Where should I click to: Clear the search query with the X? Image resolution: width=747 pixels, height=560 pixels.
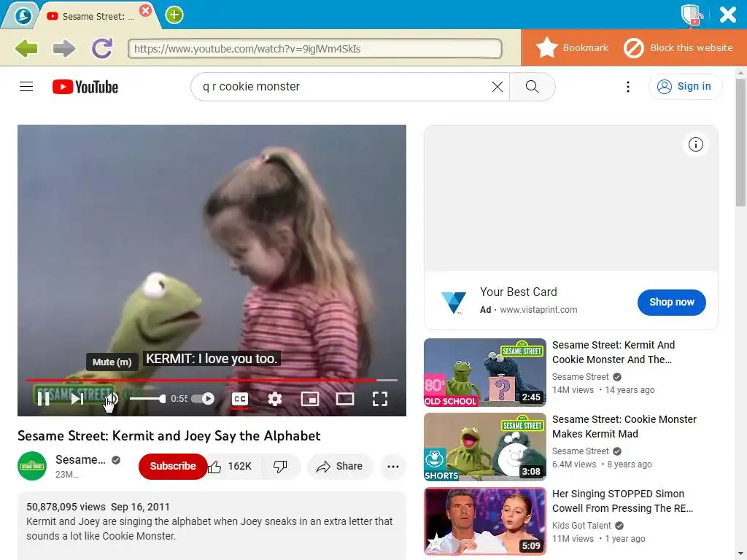(498, 87)
